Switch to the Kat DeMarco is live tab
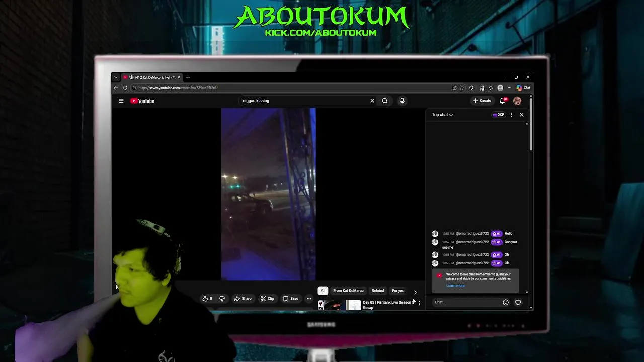This screenshot has width=644, height=362. pyautogui.click(x=151, y=77)
